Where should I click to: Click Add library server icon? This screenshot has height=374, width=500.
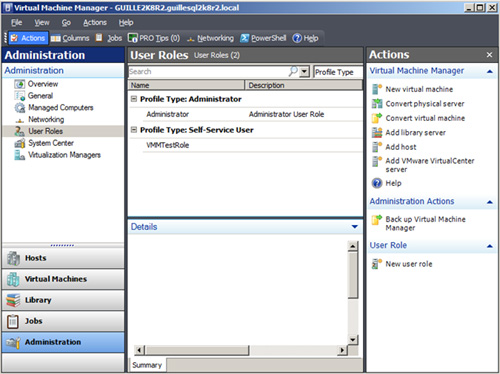click(x=377, y=132)
